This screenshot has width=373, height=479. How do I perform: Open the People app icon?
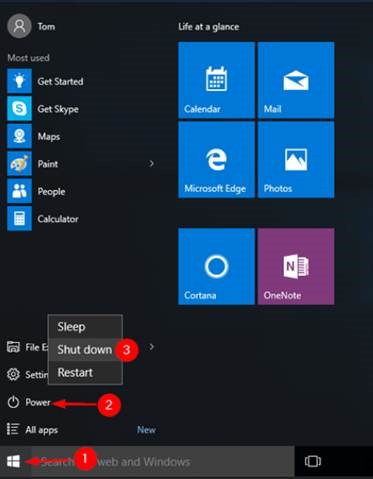point(19,191)
